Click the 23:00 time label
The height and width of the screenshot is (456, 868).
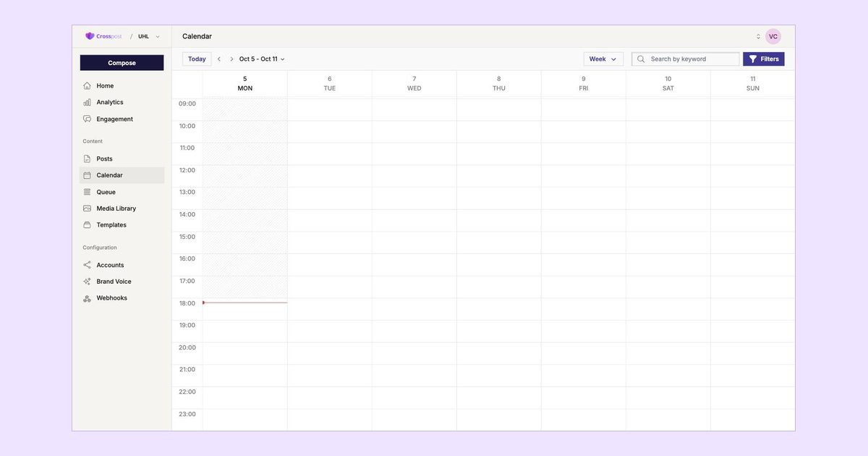(x=187, y=414)
